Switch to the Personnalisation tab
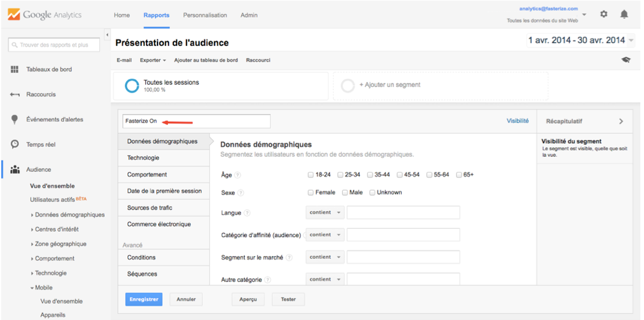The height and width of the screenshot is (320, 644). point(205,15)
